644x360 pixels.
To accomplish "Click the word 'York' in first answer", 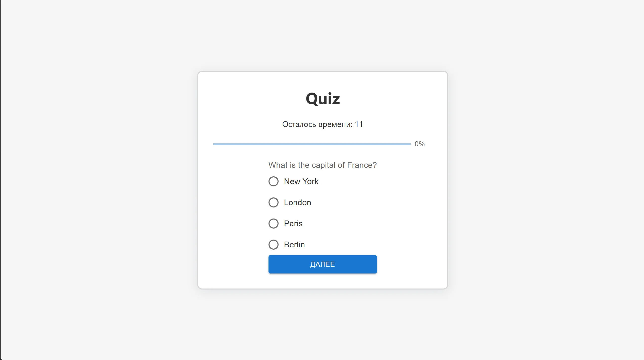I will pos(310,181).
